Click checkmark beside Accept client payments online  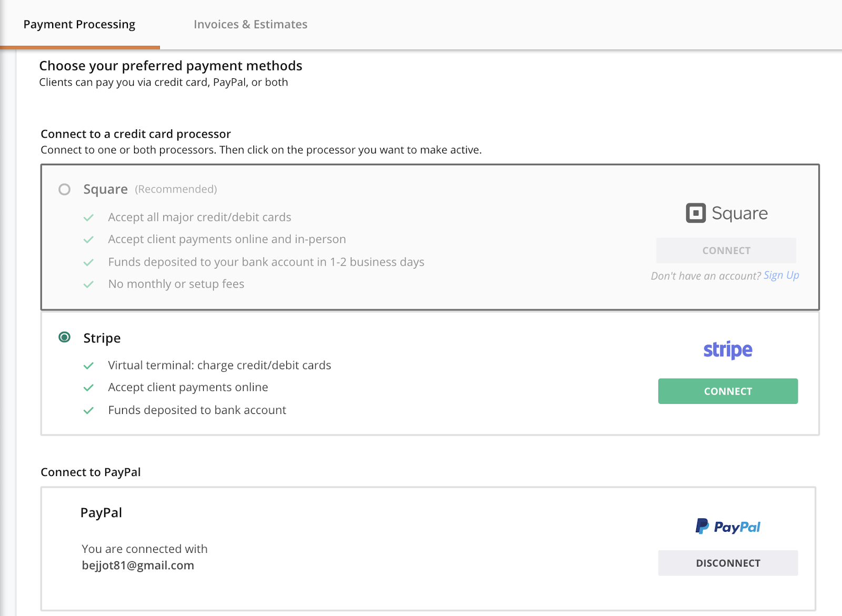pos(88,388)
